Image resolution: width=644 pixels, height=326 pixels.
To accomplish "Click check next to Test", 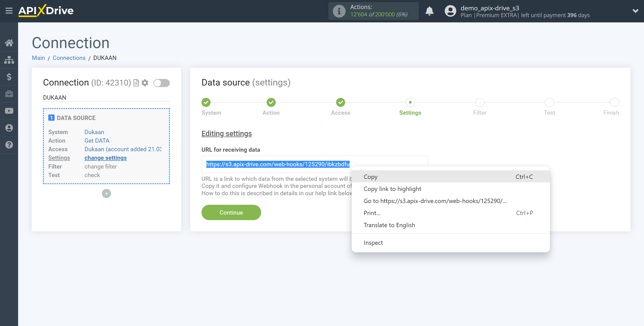I will click(92, 175).
